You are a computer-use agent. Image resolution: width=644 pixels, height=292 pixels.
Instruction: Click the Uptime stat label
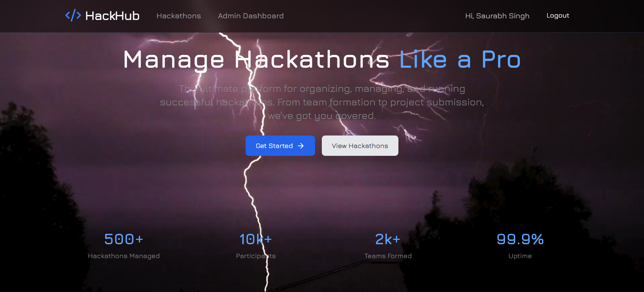point(520,256)
